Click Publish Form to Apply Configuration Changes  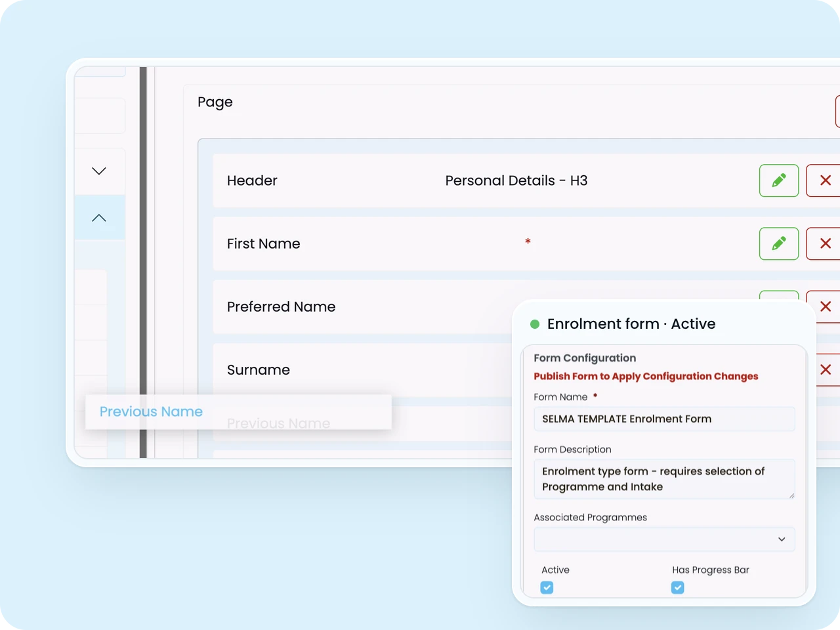tap(646, 376)
